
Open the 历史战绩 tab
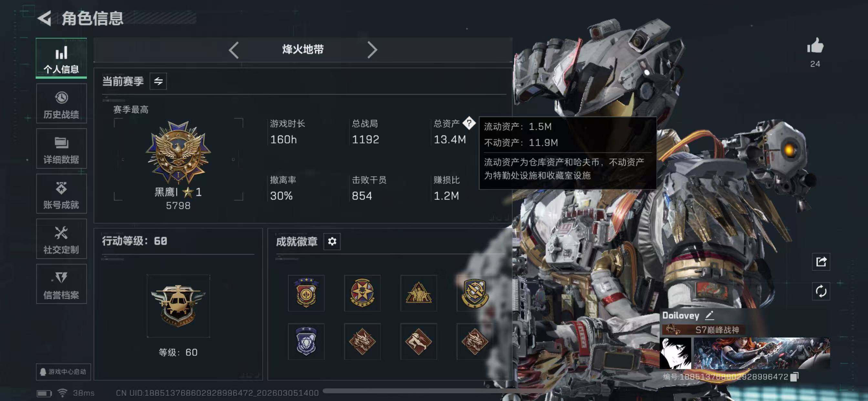click(x=61, y=104)
